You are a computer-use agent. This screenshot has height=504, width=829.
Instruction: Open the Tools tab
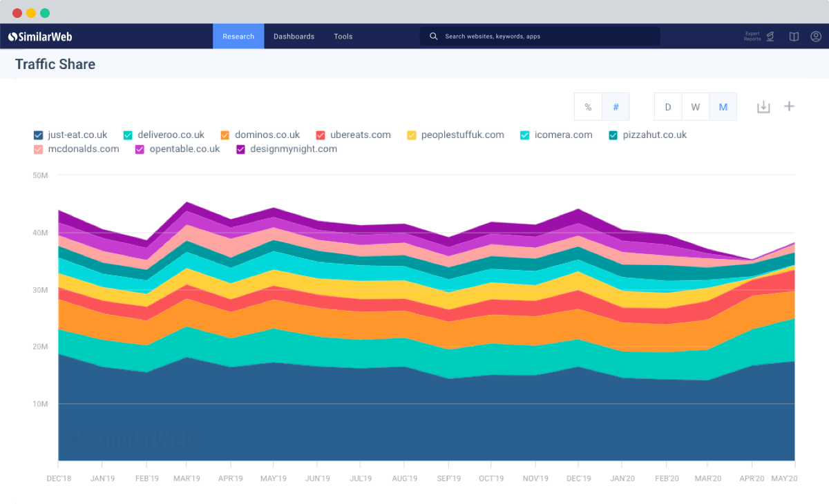(x=343, y=37)
